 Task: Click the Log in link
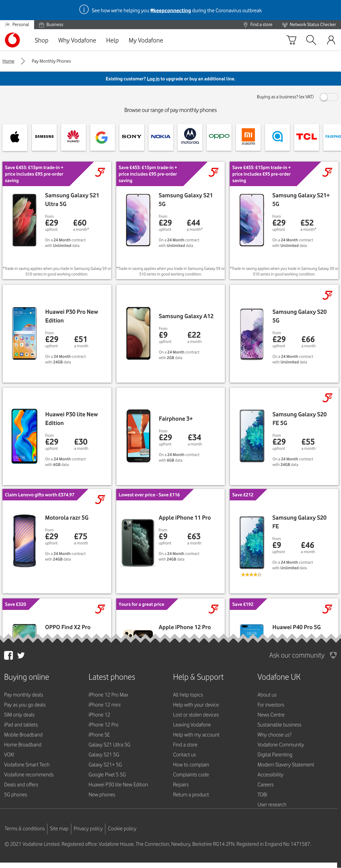pyautogui.click(x=153, y=79)
